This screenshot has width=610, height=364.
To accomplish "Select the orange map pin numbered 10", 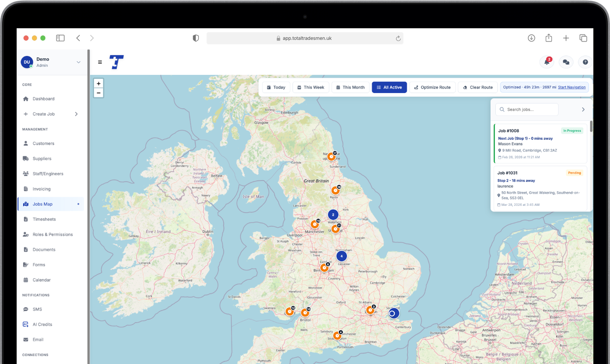I will (x=305, y=312).
